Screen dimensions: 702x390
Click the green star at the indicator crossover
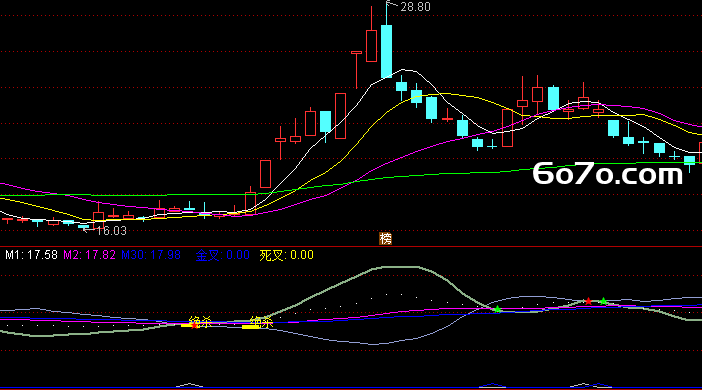[x=497, y=309]
